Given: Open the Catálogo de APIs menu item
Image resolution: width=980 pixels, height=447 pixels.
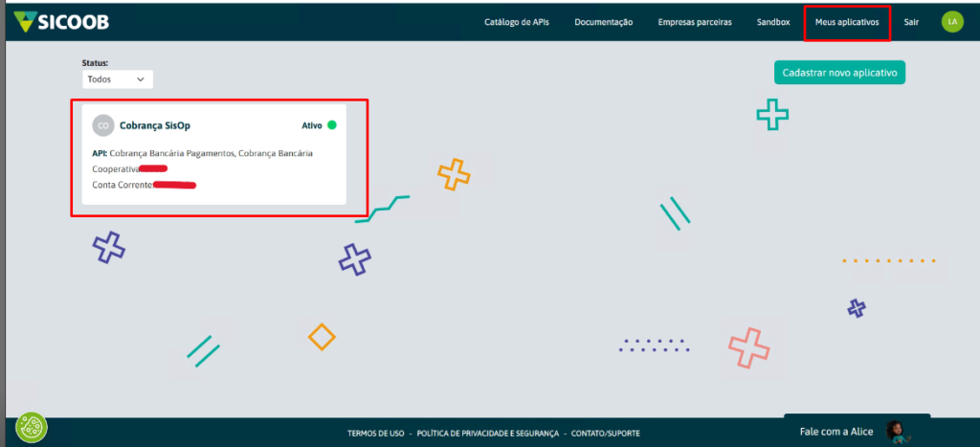Looking at the screenshot, I should click(x=517, y=22).
